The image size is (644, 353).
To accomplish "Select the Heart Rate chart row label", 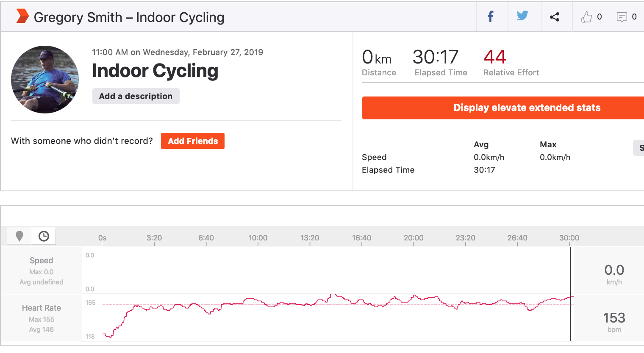I will 42,308.
